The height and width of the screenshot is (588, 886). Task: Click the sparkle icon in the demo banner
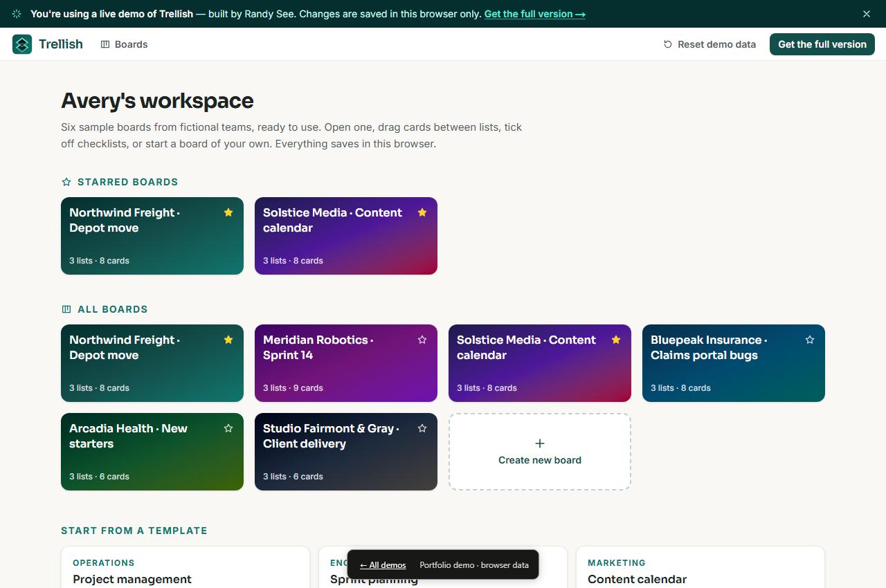click(17, 14)
